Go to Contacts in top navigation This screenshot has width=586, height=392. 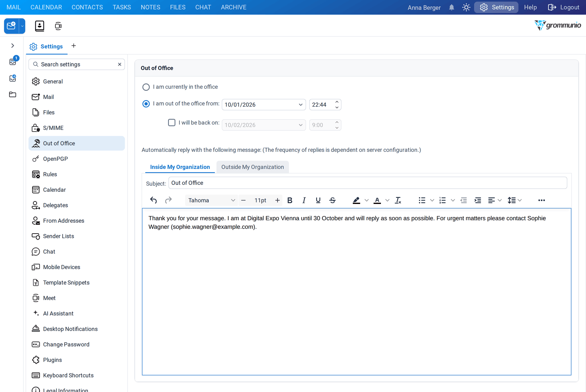[87, 7]
